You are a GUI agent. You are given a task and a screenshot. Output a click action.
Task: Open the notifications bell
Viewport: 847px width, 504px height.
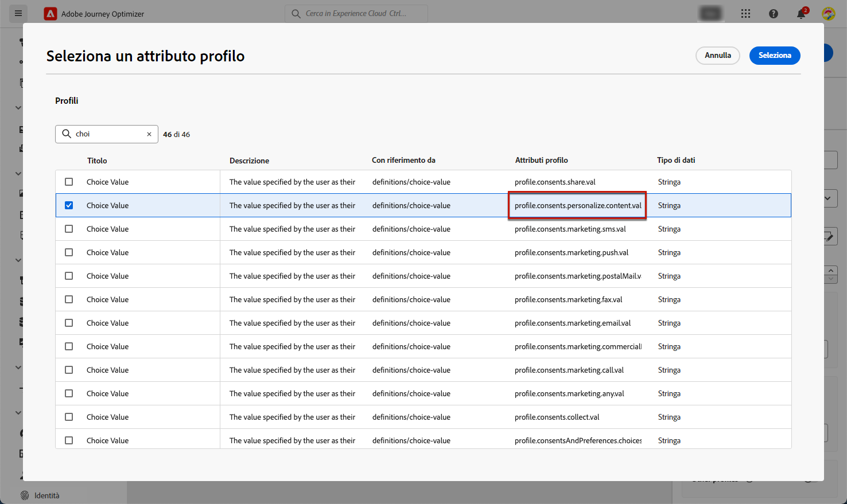[801, 14]
